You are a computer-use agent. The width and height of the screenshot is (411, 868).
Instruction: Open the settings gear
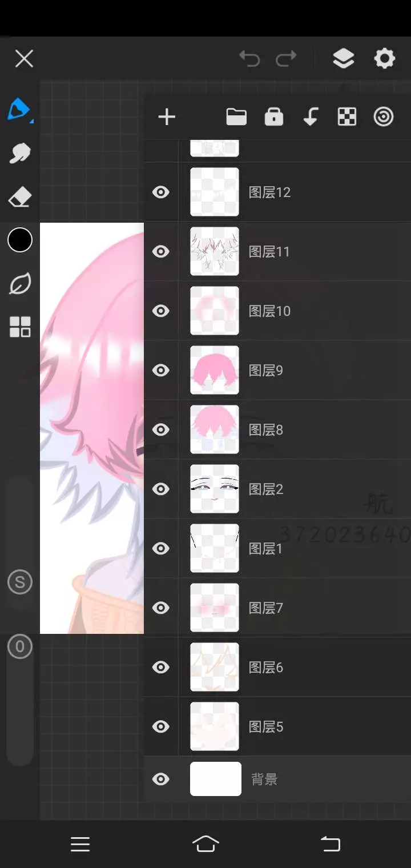click(x=384, y=58)
